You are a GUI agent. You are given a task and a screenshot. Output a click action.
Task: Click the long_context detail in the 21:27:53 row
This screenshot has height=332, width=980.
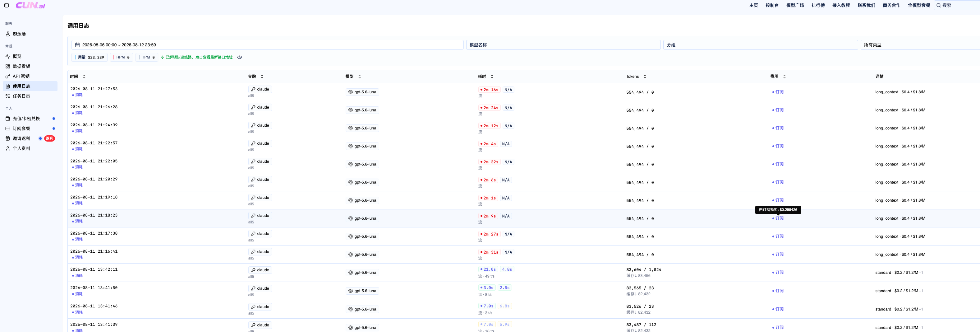(900, 92)
